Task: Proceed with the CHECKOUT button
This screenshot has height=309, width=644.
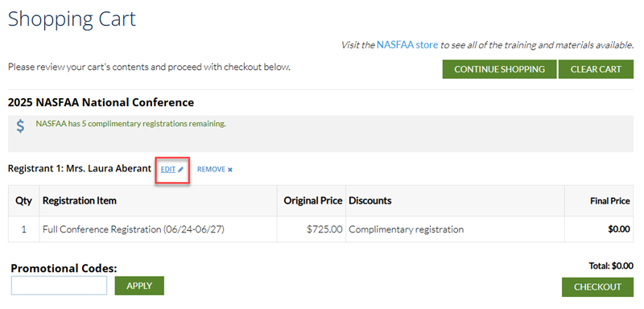Action: 597,286
